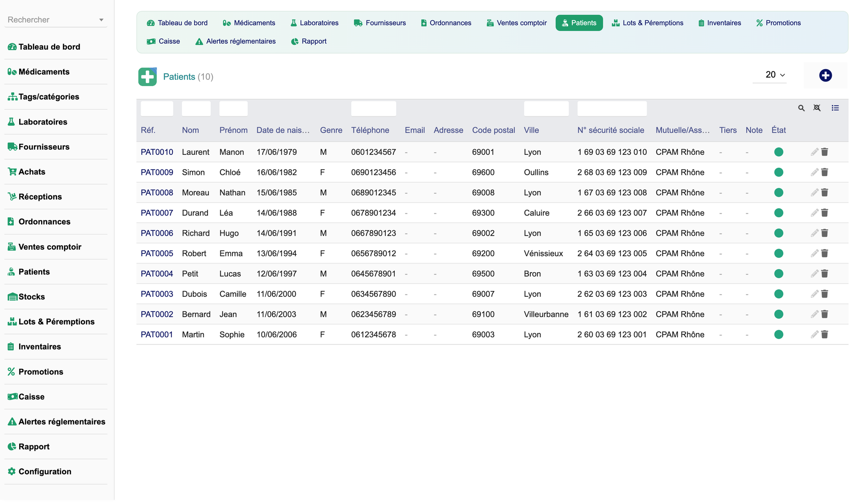Open patient record PAT0004 link
The width and height of the screenshot is (868, 502).
(157, 274)
